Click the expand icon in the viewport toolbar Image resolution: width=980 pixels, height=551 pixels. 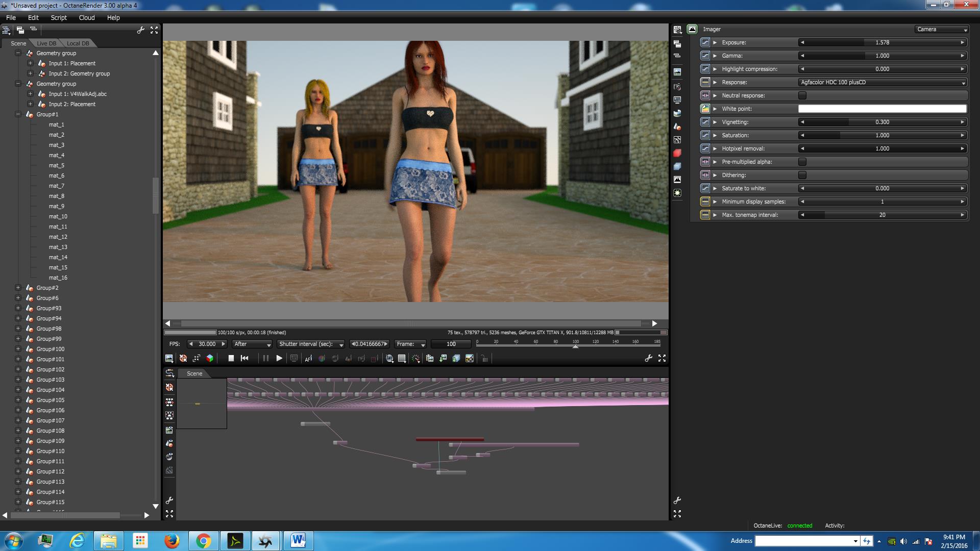pos(662,359)
